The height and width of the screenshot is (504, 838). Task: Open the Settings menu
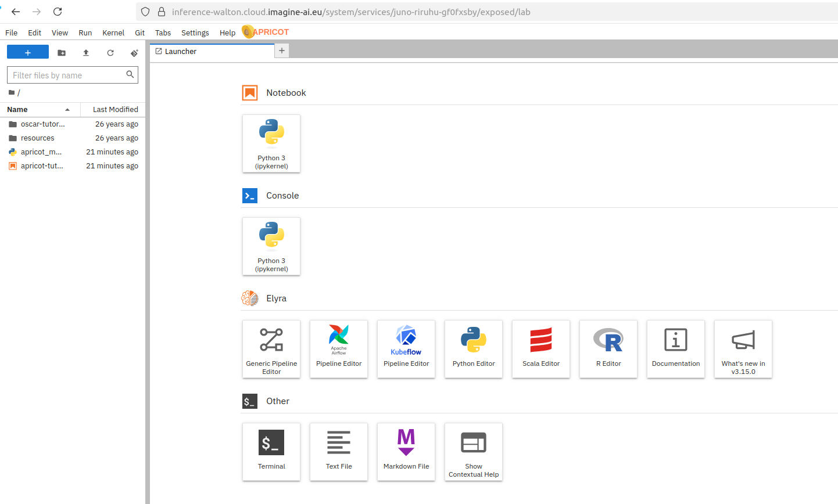(x=195, y=33)
